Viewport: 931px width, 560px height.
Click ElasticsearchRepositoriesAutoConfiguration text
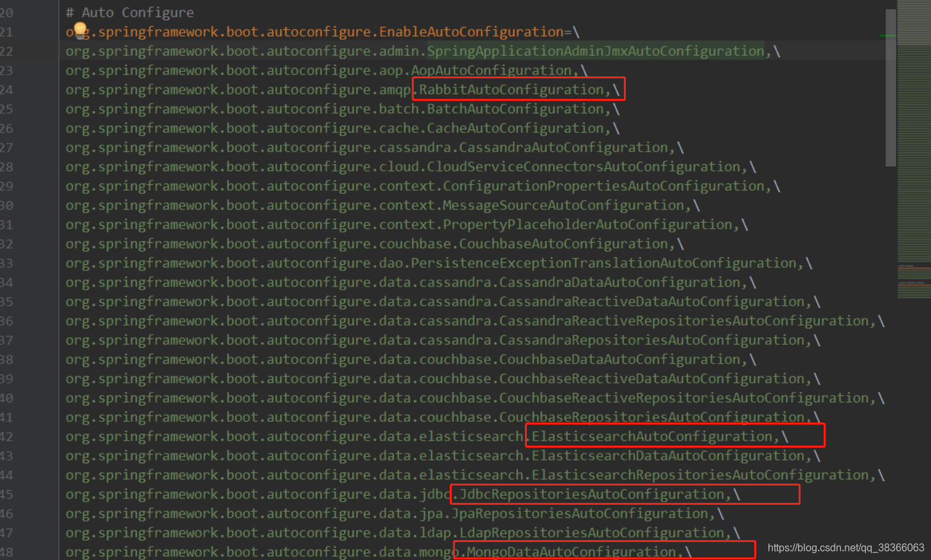(700, 475)
